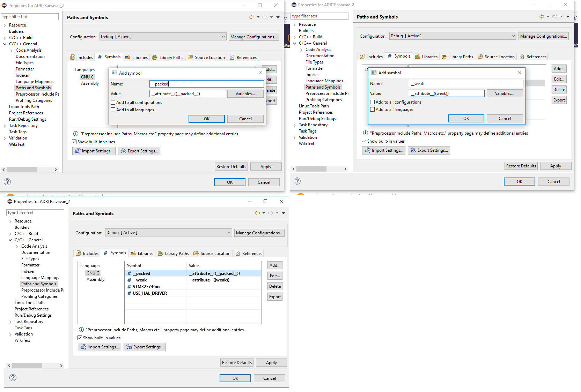The image size is (581, 392).
Task: Click the # icon beside USE_HAL_DRIVER
Action: click(129, 293)
